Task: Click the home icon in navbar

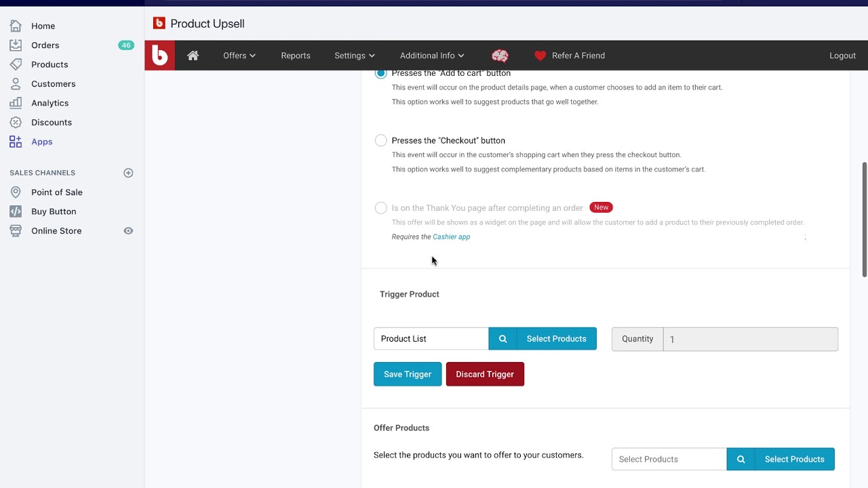Action: pyautogui.click(x=193, y=56)
